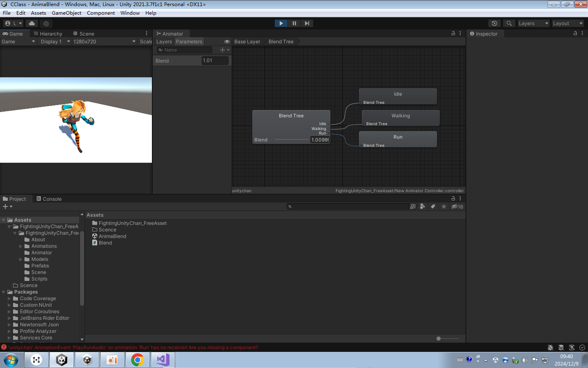Click the red error message in status bar
The width and height of the screenshot is (588, 368).
pos(133,348)
